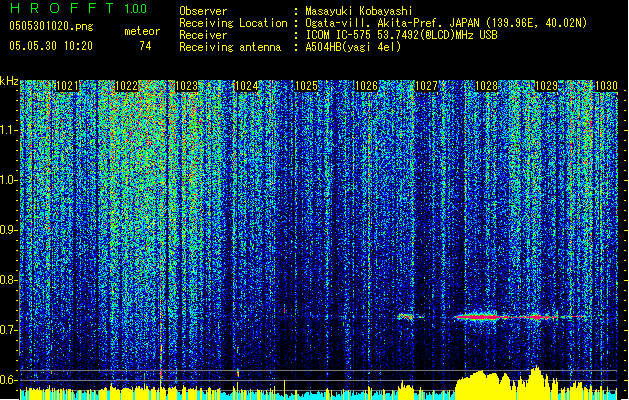Click the 'meteor' label

click(x=142, y=31)
